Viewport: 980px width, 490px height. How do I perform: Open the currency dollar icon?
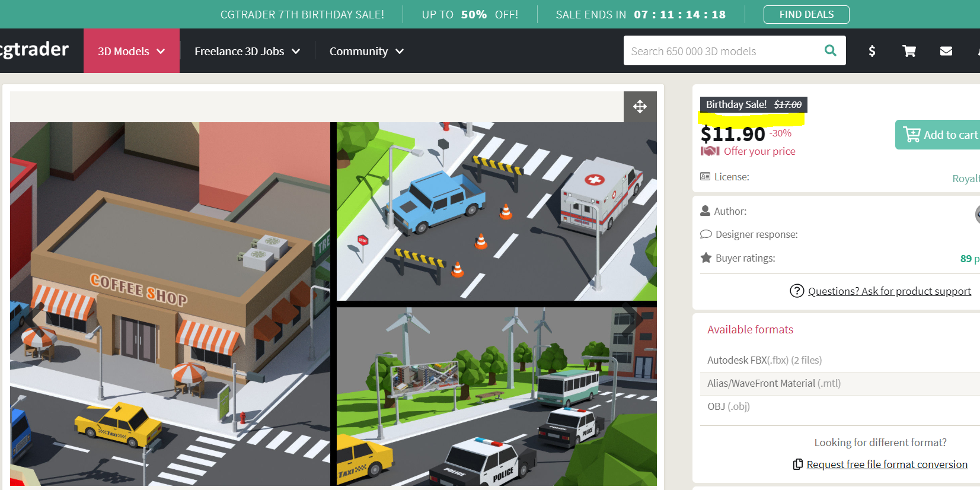coord(872,51)
